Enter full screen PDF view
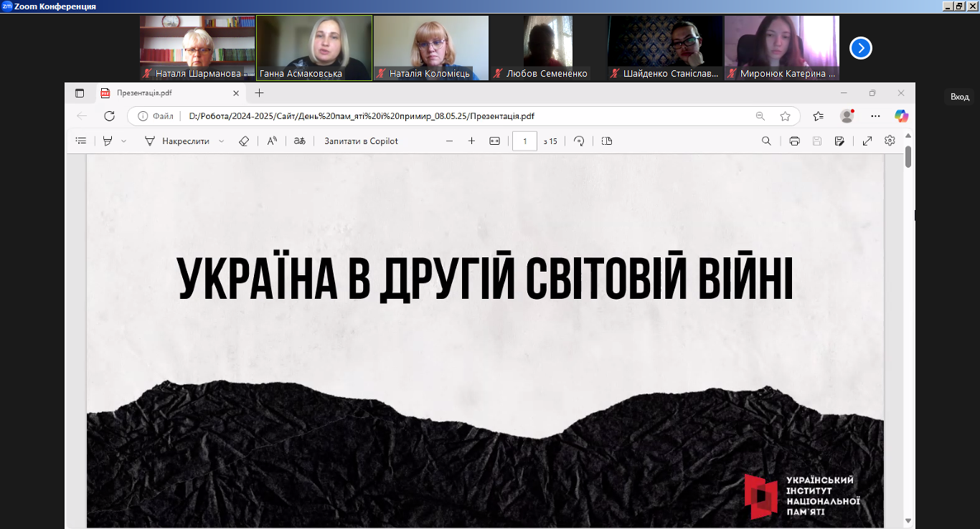 click(x=867, y=141)
